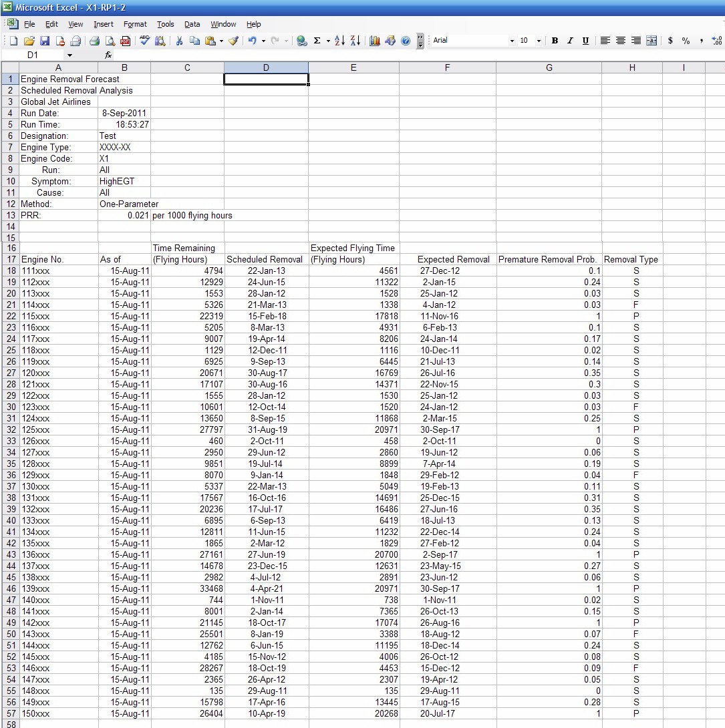Click the AutoSum sigma icon
The image size is (725, 728).
(x=317, y=41)
